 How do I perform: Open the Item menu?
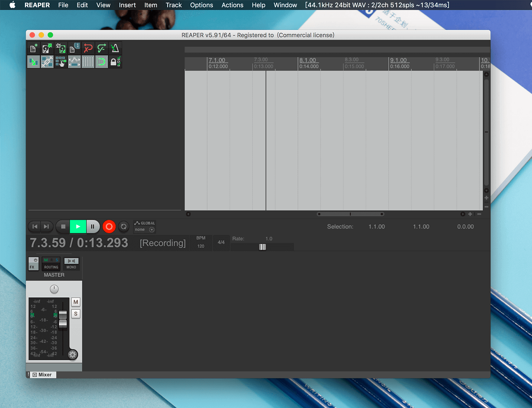[x=151, y=5]
